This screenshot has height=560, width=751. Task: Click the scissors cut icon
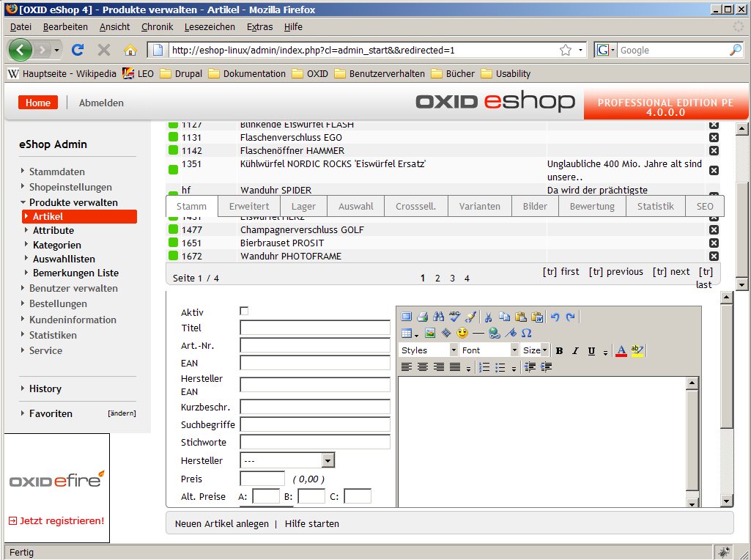(x=489, y=317)
